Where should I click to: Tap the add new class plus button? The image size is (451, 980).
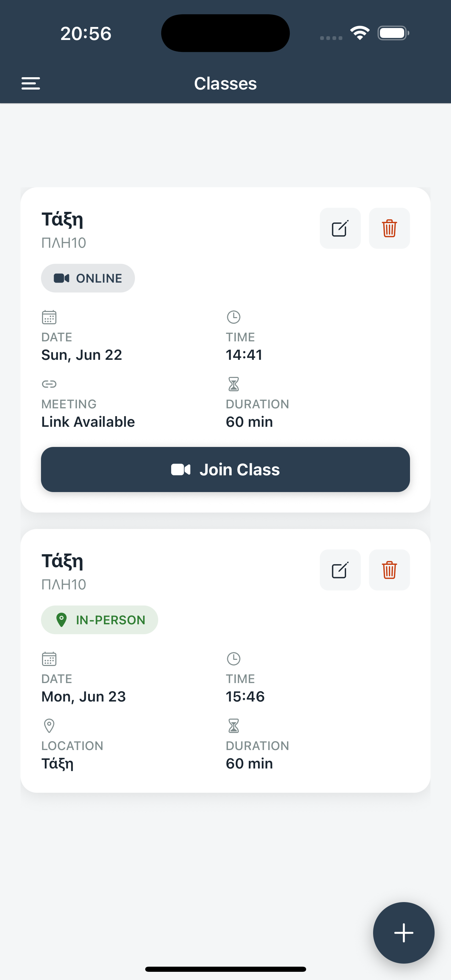[x=404, y=933]
